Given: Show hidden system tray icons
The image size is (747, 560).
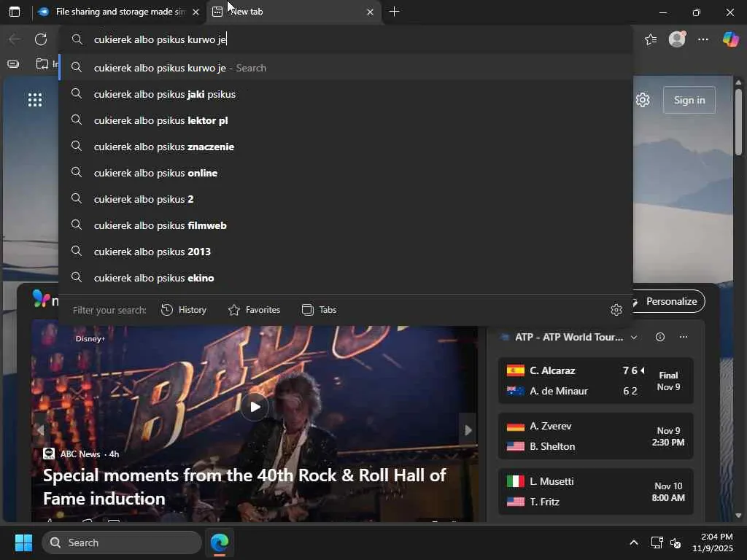Looking at the screenshot, I should click(x=634, y=542).
